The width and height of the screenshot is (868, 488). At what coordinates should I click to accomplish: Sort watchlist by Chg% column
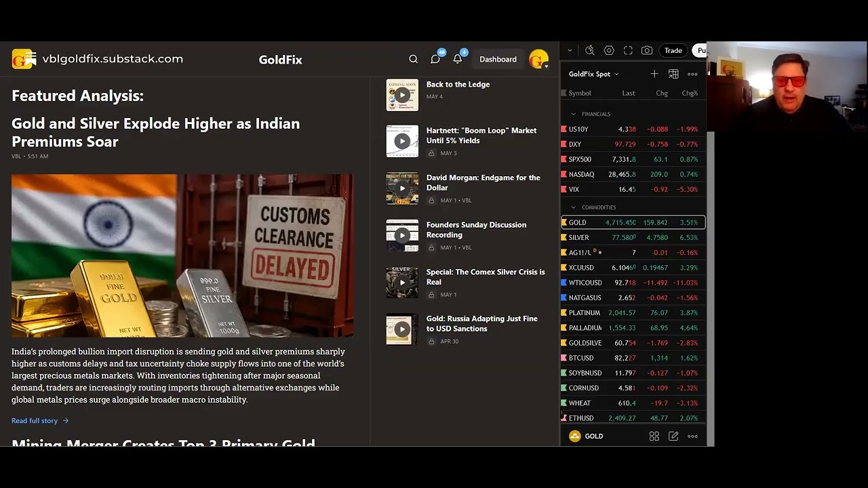coord(690,93)
